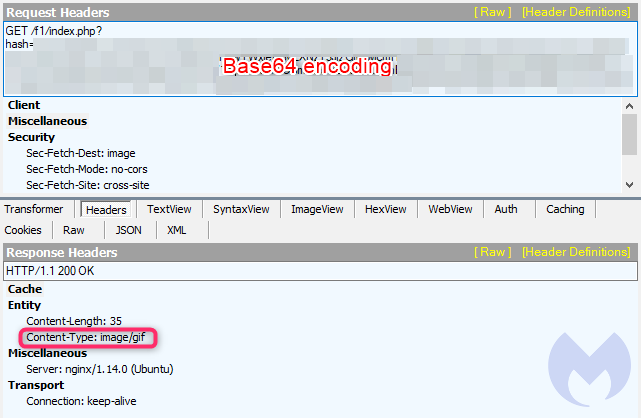Image resolution: width=641 pixels, height=418 pixels.
Task: Open the ImageView tab
Action: click(x=317, y=209)
